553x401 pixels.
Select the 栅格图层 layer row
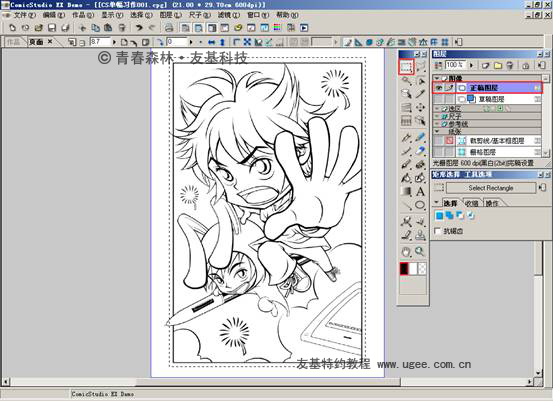(x=487, y=152)
